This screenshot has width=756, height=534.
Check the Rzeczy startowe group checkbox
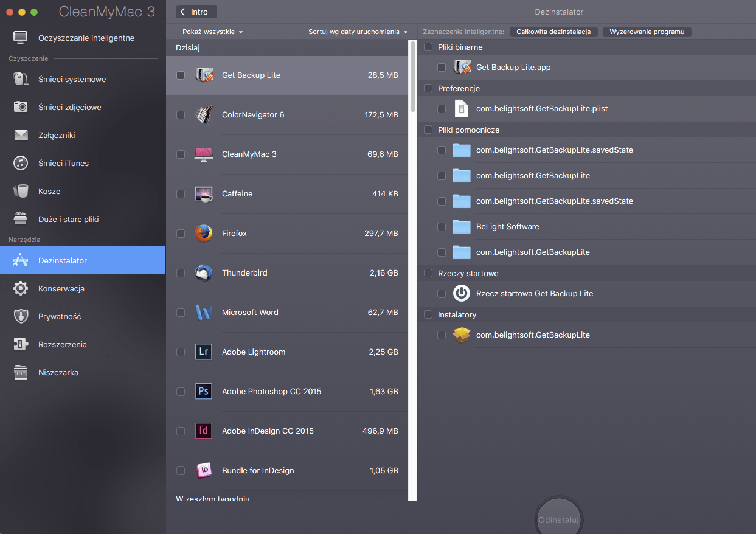[x=428, y=273]
